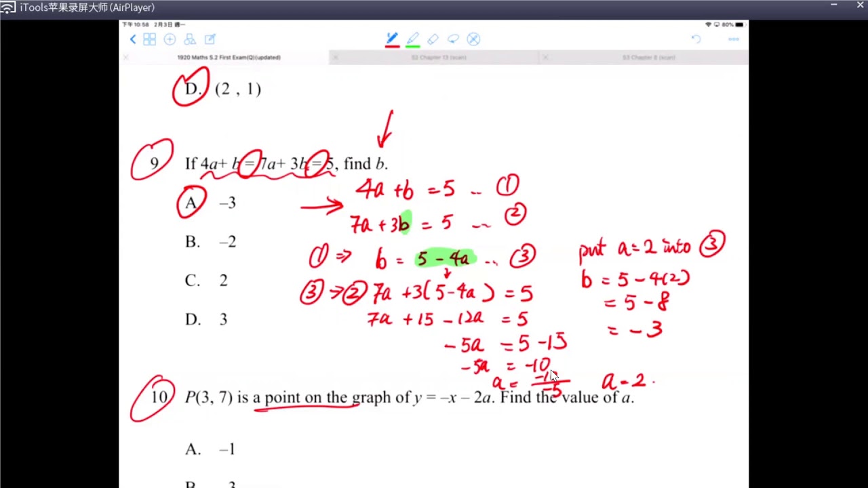Image resolution: width=868 pixels, height=488 pixels.
Task: Open the clear annotations tool
Action: click(473, 39)
